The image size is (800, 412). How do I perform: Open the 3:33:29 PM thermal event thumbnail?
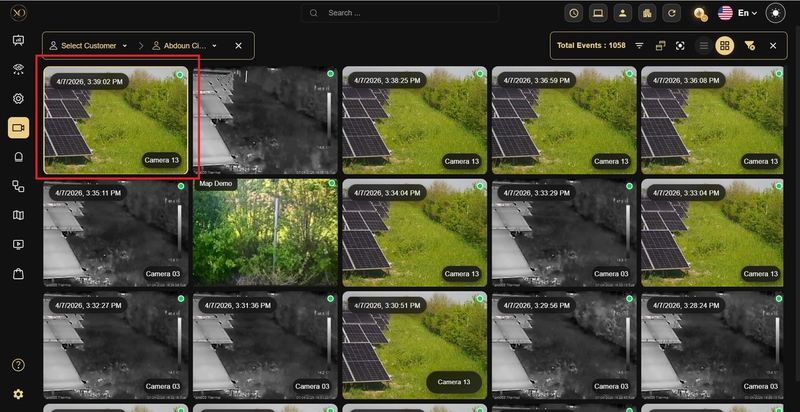564,233
